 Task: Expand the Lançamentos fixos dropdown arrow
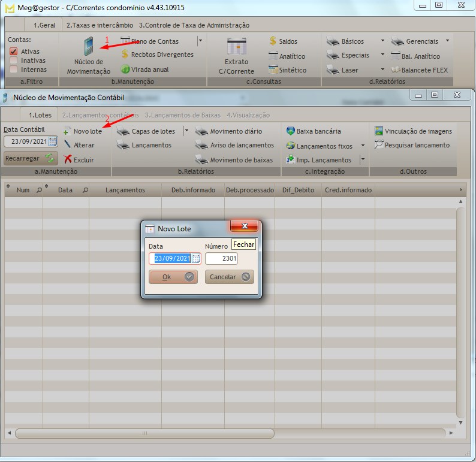[363, 146]
